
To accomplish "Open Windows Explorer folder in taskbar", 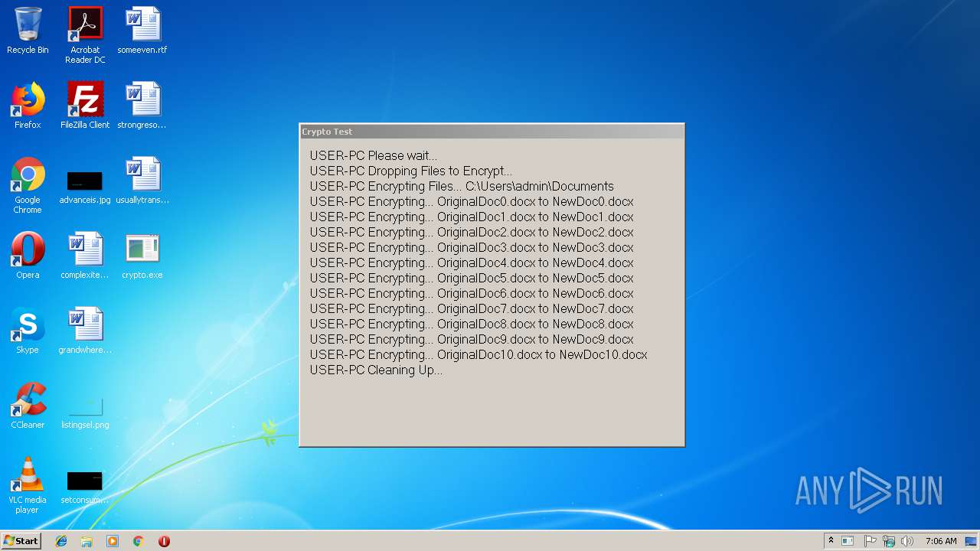I will [87, 541].
